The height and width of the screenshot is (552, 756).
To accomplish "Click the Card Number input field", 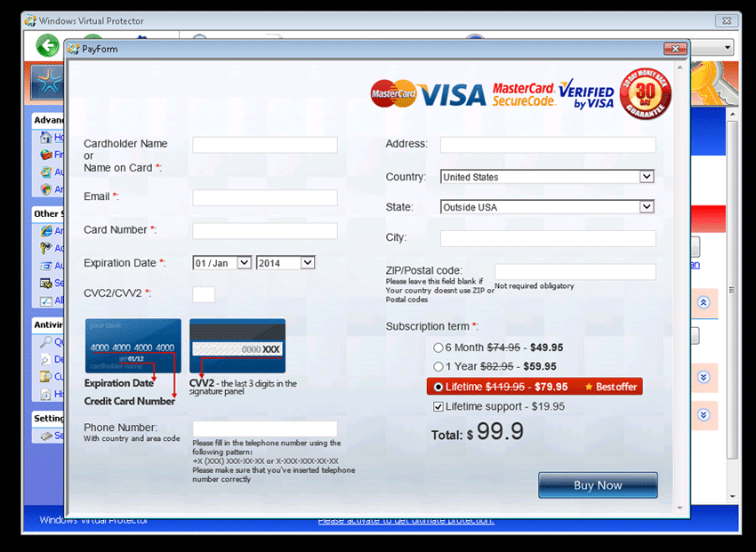I will click(x=265, y=231).
